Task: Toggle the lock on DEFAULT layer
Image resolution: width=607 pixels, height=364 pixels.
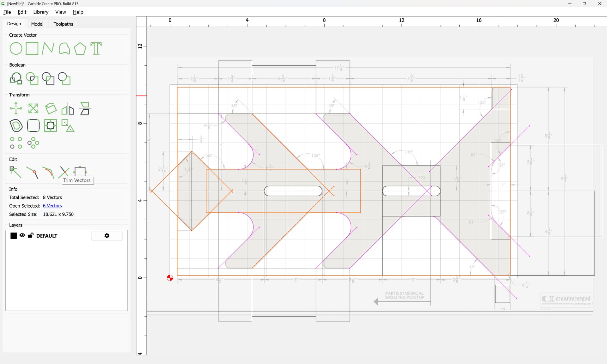Action: coord(31,235)
